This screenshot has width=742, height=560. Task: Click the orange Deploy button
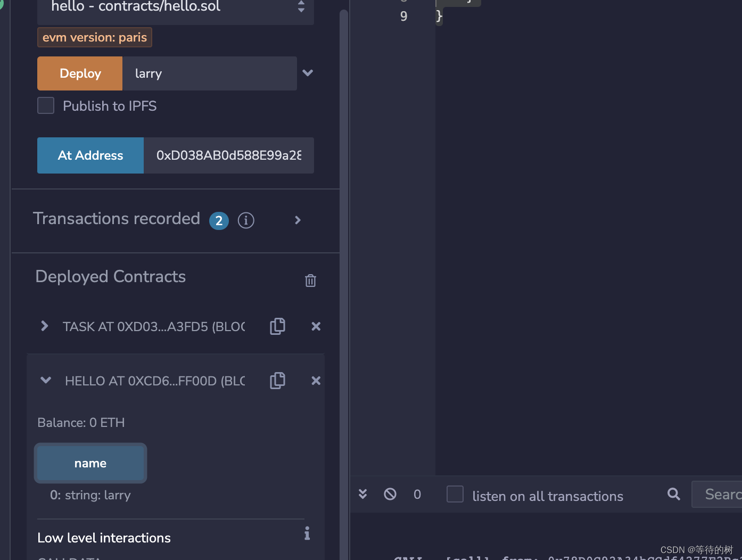80,73
